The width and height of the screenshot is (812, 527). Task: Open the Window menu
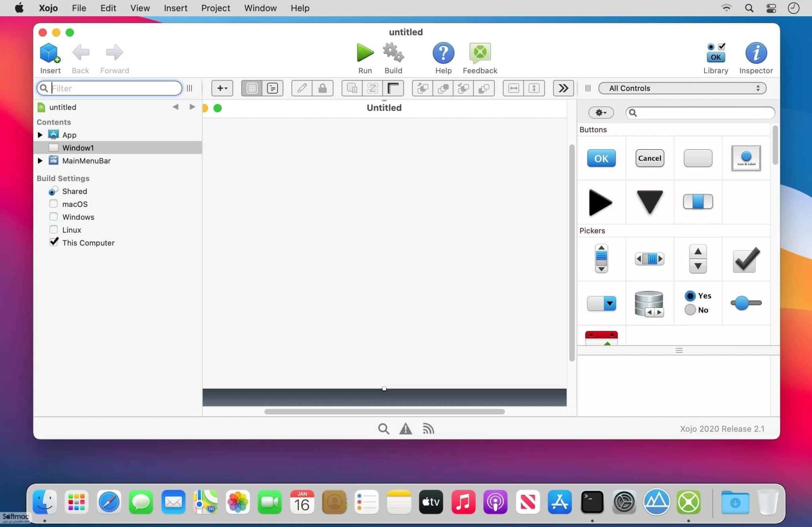point(260,8)
